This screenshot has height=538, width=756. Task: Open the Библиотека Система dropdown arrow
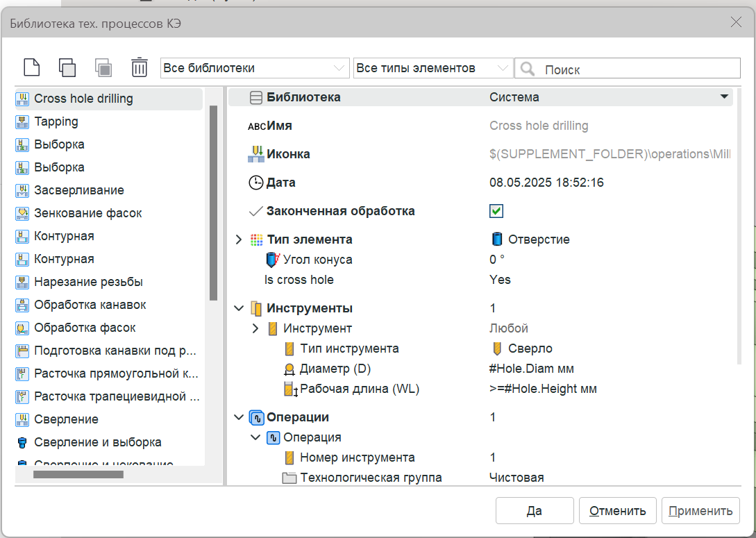(724, 97)
